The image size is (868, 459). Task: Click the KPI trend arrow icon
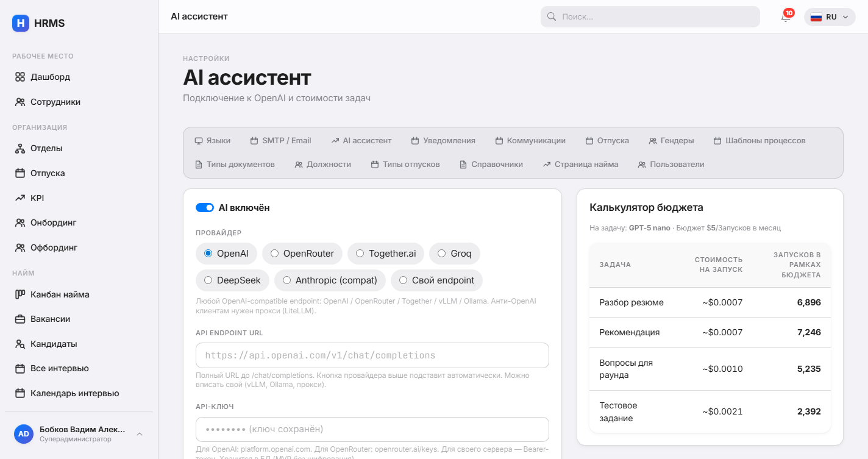20,198
